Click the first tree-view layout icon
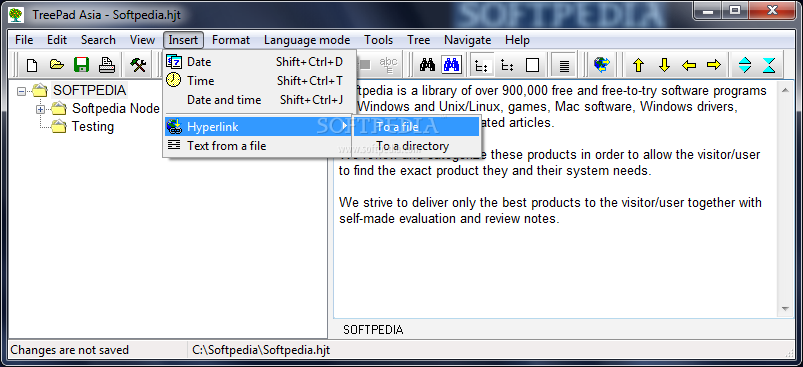 coord(480,65)
